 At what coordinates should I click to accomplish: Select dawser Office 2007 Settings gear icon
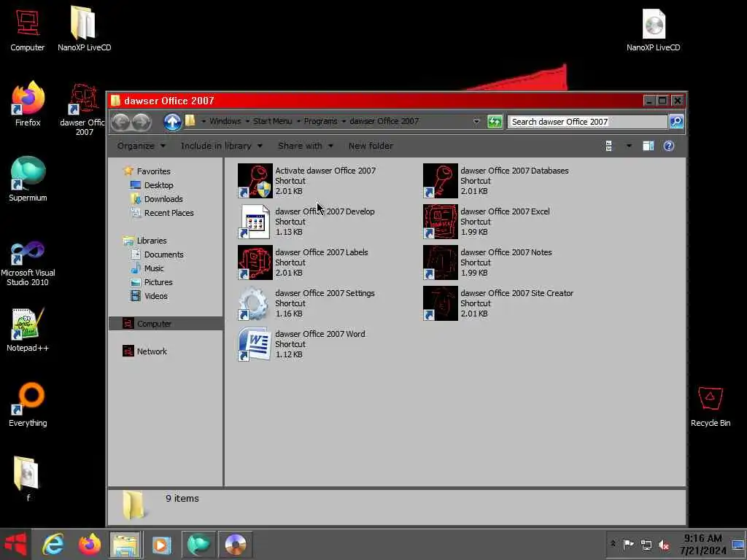pos(255,304)
